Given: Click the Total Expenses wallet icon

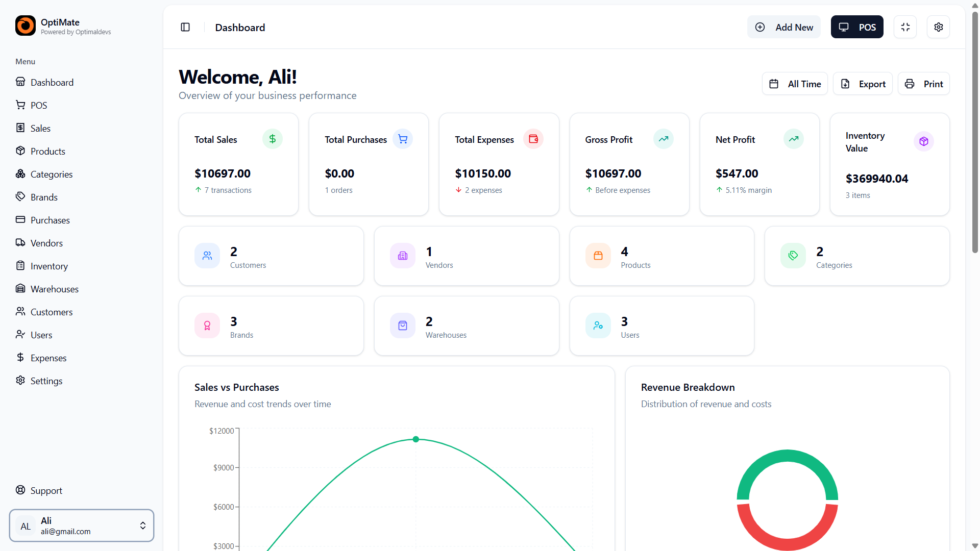Looking at the screenshot, I should [533, 139].
